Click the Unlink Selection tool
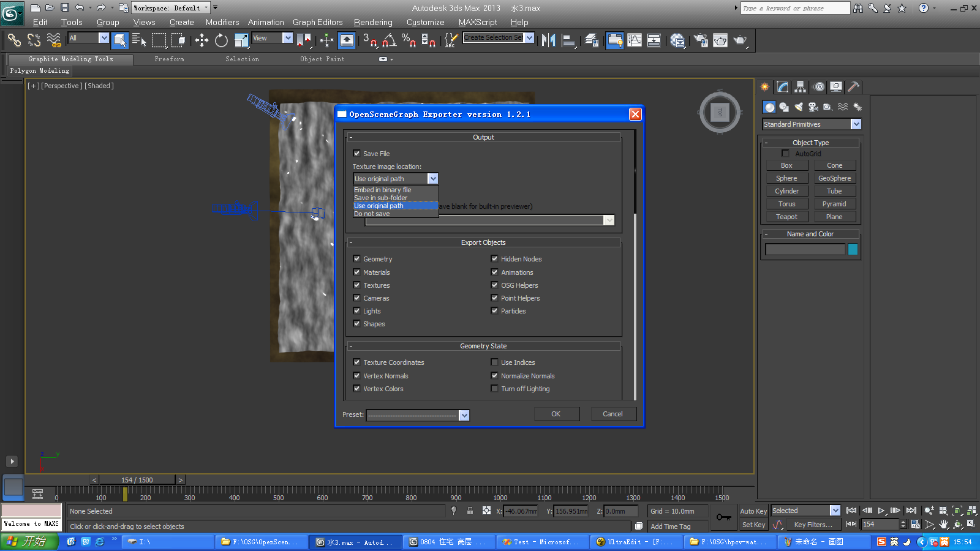The image size is (980, 551). tap(34, 40)
